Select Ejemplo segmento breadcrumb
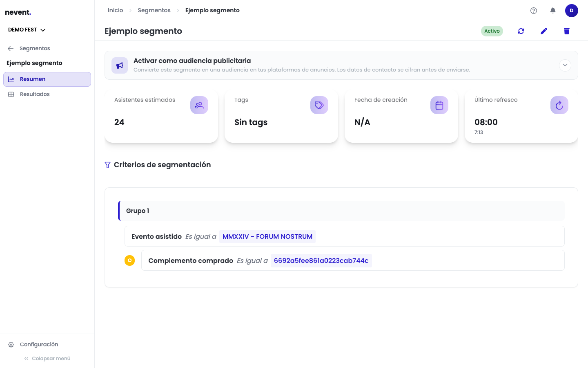Viewport: 588px width, 368px height. point(212,10)
